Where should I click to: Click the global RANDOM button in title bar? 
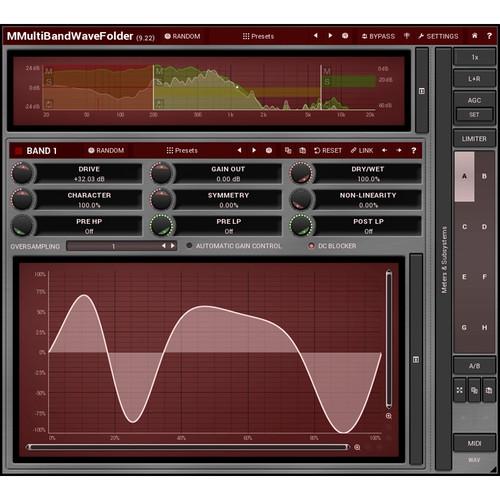182,36
